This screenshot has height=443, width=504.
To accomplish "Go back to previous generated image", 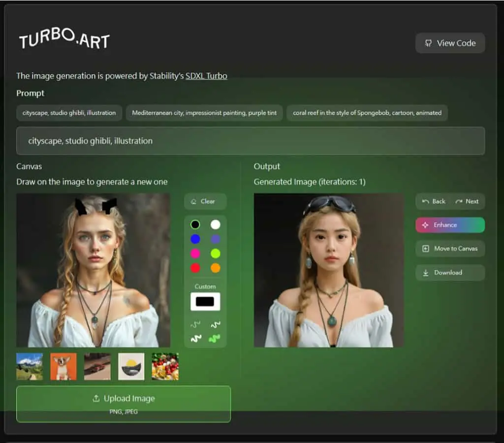I will (x=434, y=202).
